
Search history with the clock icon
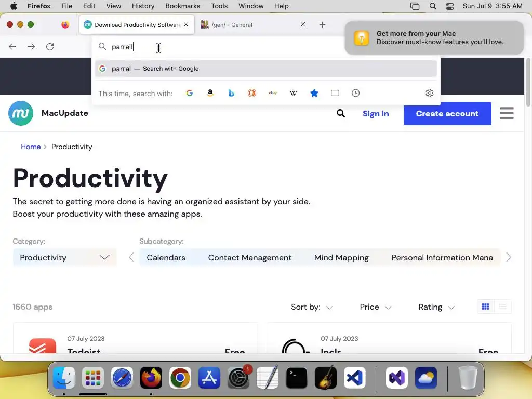pos(355,93)
